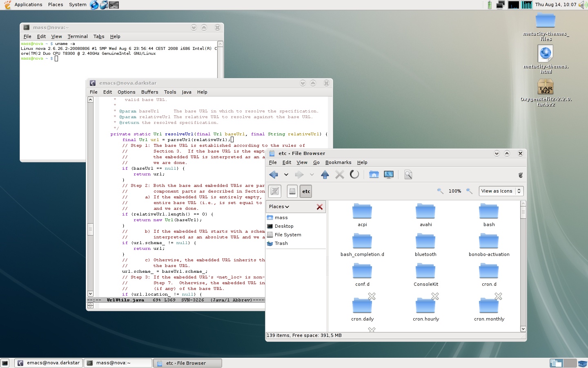Screen dimensions: 588x368
Task: Select the cron.hourly folder
Action: click(x=425, y=307)
